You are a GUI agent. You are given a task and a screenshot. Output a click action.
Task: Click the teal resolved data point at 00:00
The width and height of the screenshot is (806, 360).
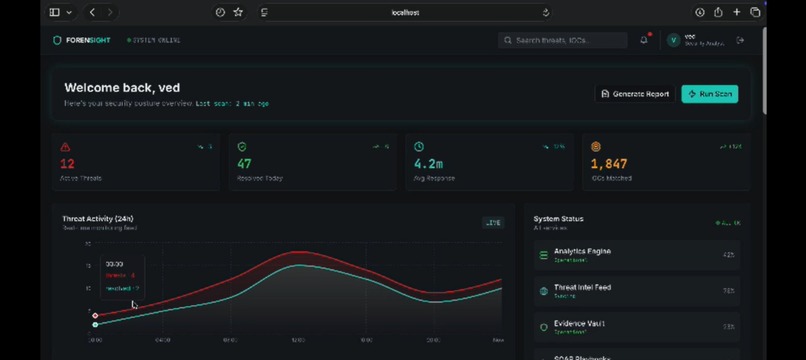click(x=95, y=325)
